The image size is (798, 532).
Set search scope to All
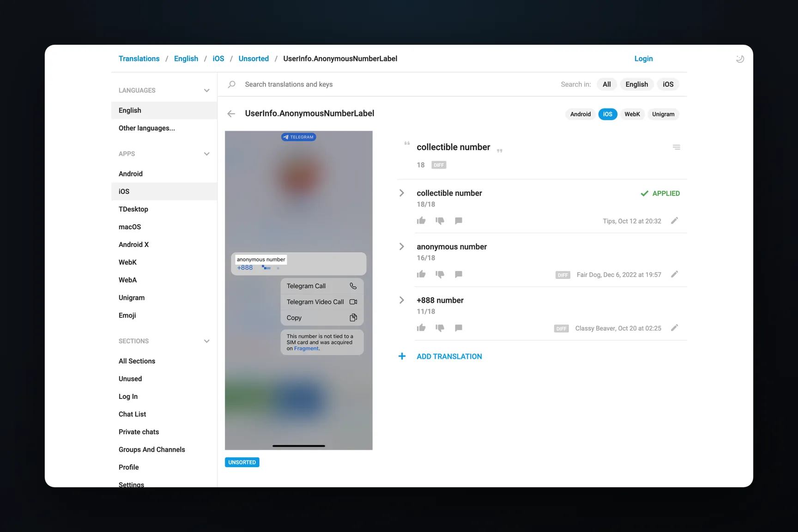(606, 85)
